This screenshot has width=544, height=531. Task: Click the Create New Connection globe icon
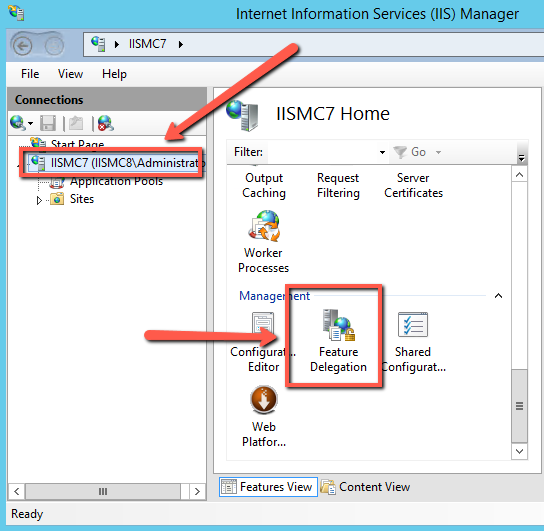tap(17, 123)
